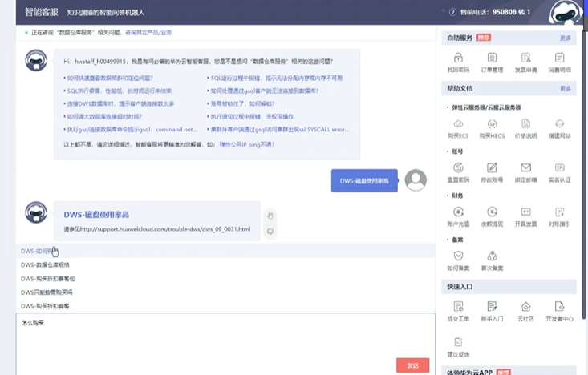The height and width of the screenshot is (375, 588).
Task: Open the 提交工单 ticket icon
Action: coord(458,306)
